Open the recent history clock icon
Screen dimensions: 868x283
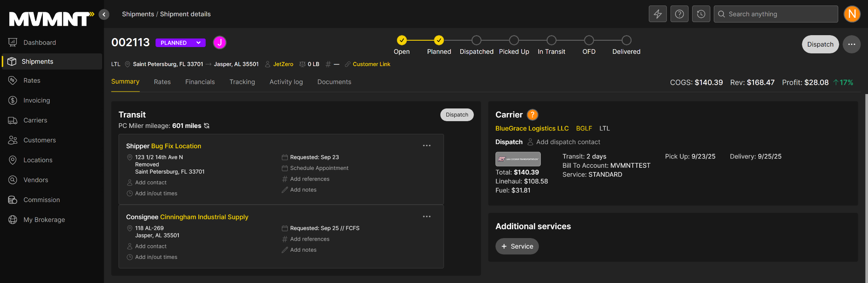[701, 14]
